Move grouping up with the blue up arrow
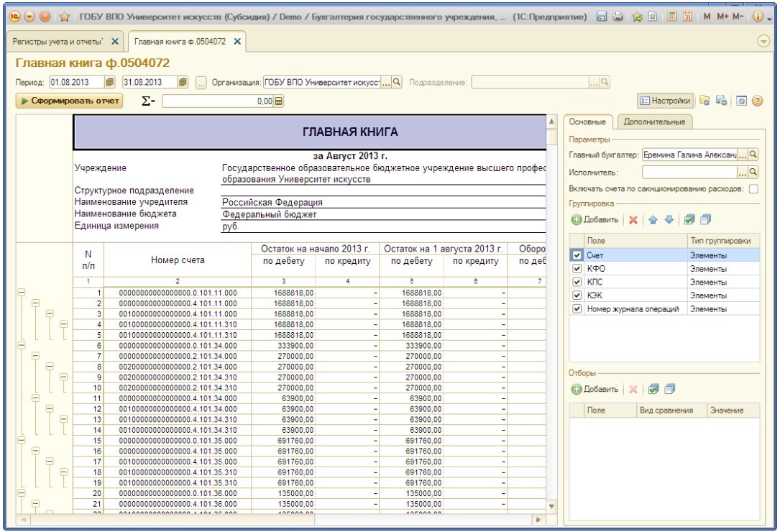Viewport: 780px width, 532px height. click(653, 219)
